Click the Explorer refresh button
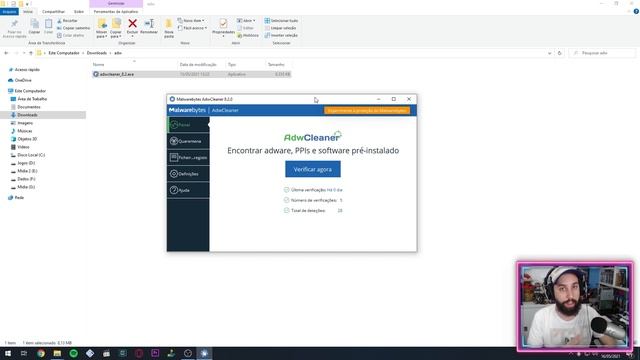Image resolution: width=640 pixels, height=360 pixels. (x=560, y=53)
